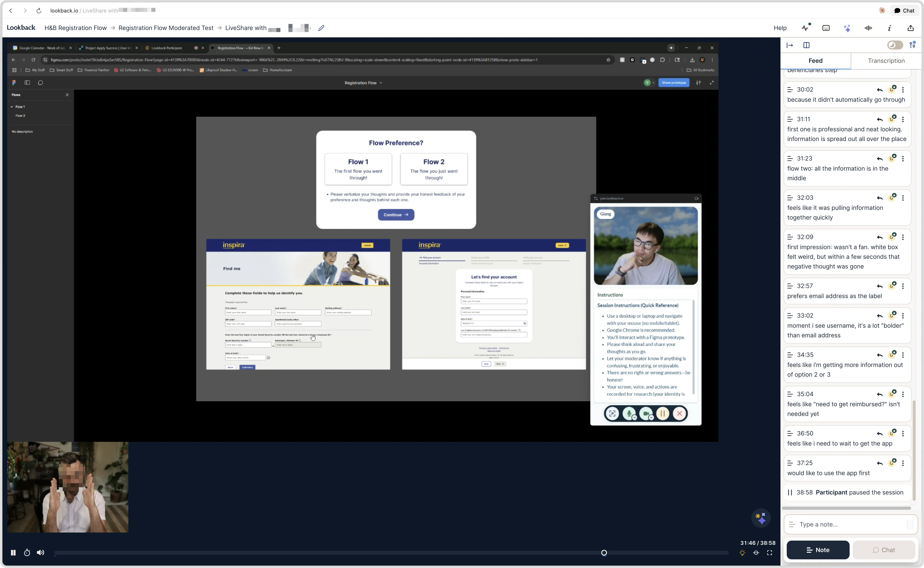
Task: Jump to the 36:50 note timestamp
Action: 805,433
